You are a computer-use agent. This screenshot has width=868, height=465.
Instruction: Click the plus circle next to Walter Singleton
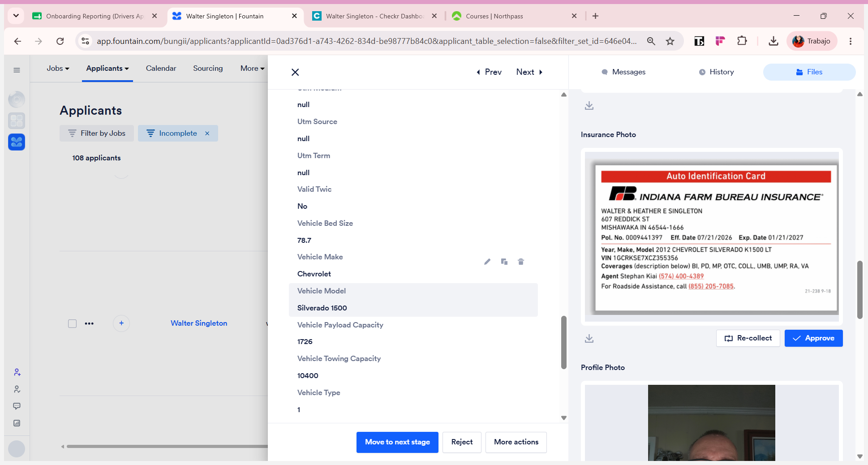pyautogui.click(x=121, y=323)
